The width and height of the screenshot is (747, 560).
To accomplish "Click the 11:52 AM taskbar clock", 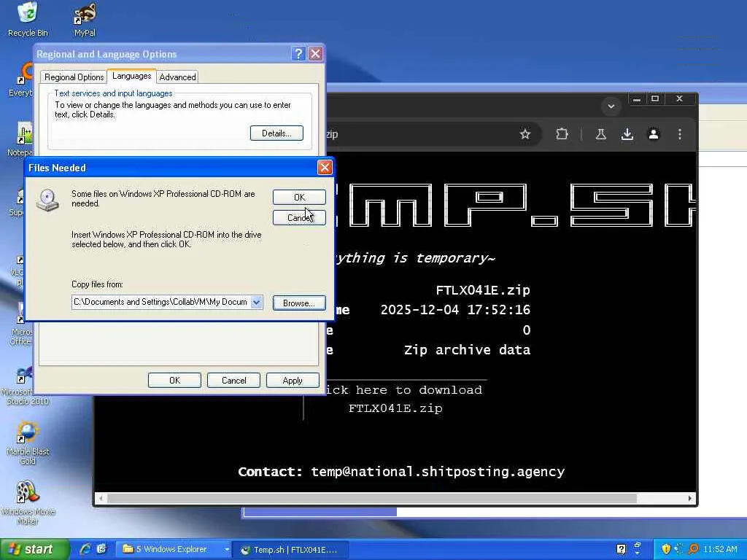I will (x=720, y=549).
